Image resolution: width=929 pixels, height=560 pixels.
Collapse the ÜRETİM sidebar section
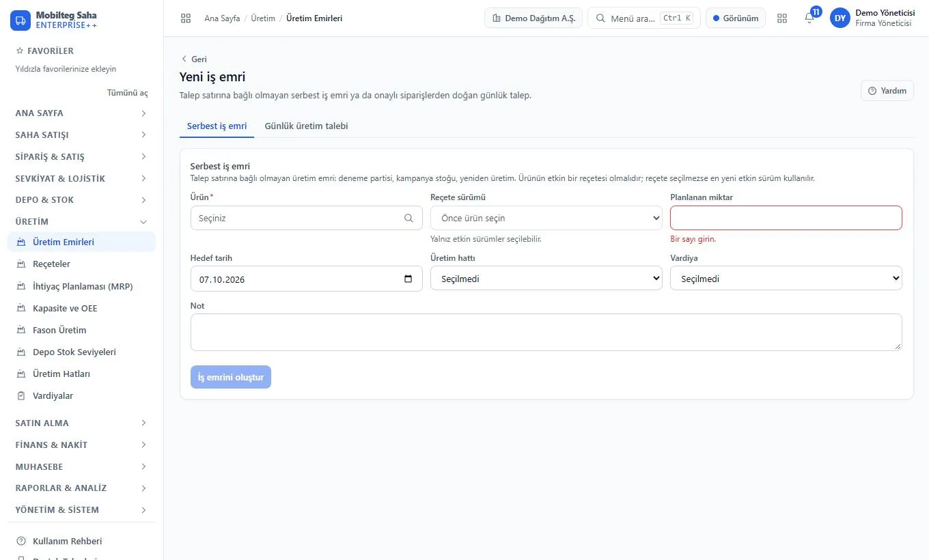pos(81,221)
